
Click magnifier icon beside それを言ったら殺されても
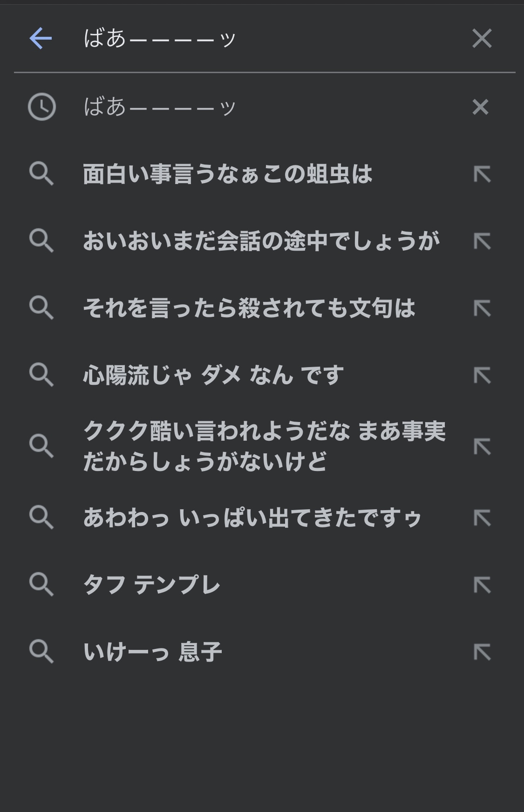point(41,308)
